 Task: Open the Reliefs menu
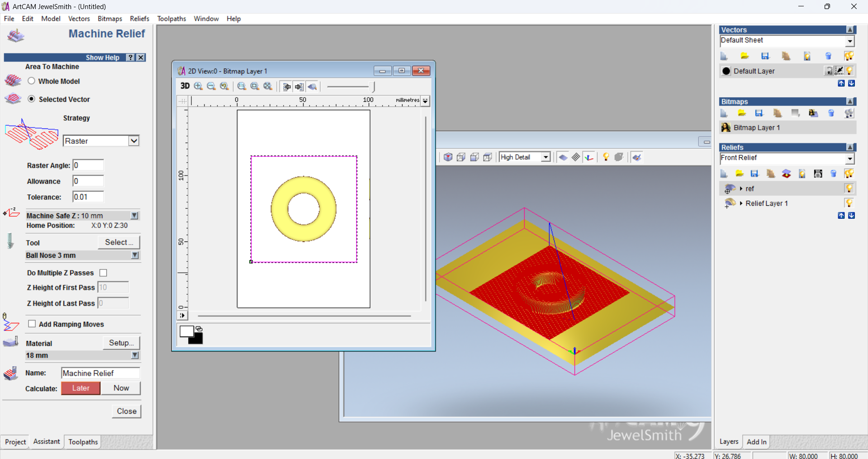tap(139, 19)
